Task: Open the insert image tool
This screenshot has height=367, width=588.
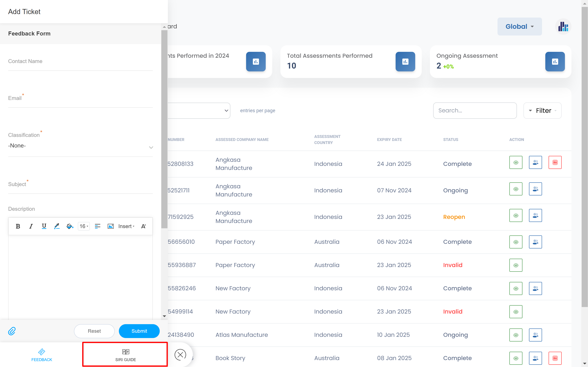Action: [x=110, y=226]
